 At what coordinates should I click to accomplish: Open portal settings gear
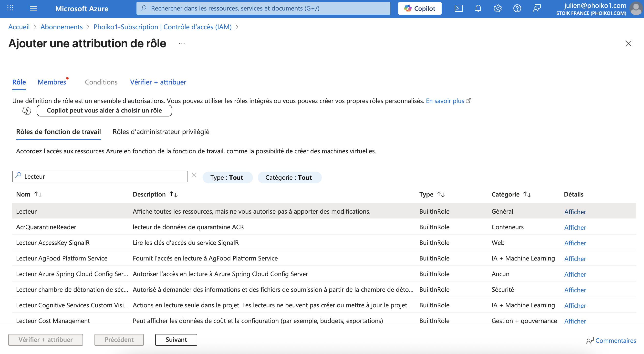497,9
